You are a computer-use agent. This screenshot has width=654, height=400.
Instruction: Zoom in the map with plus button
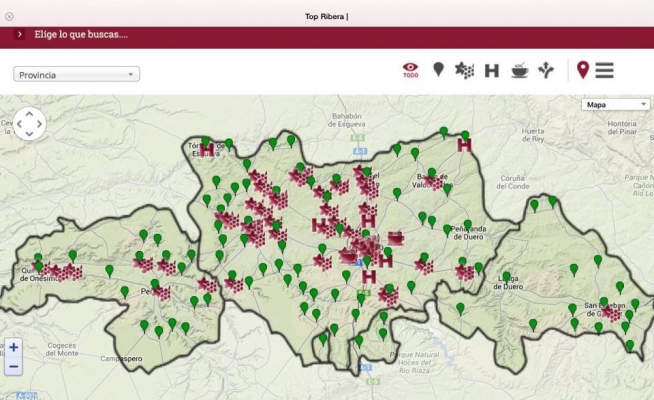click(14, 348)
